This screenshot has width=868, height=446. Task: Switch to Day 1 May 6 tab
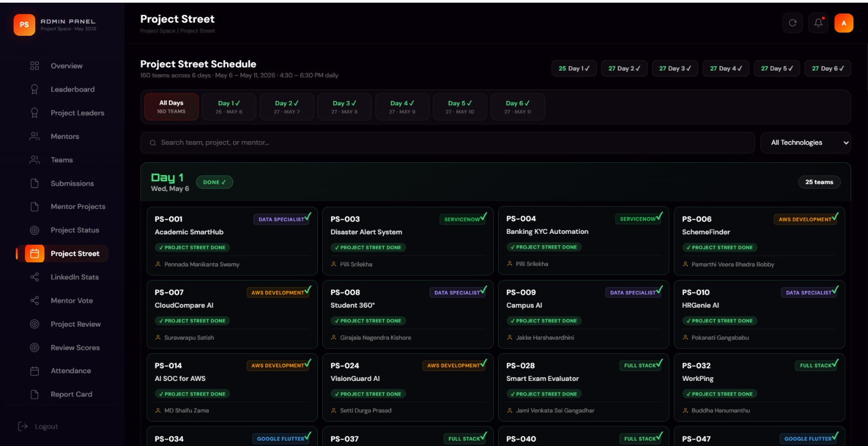coord(229,107)
